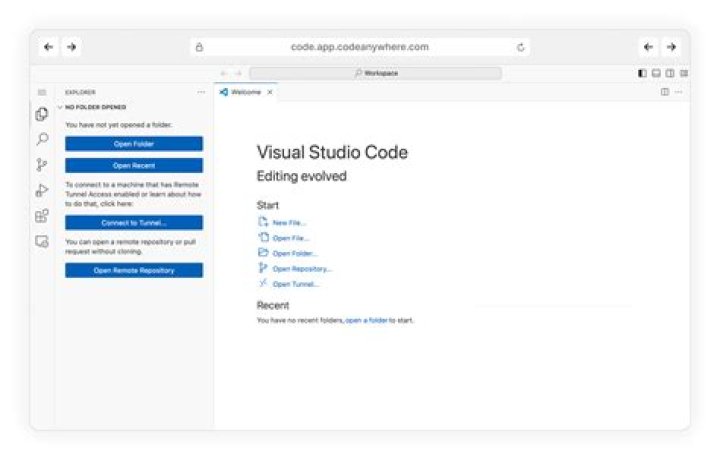Viewport: 720px width, 460px height.
Task: Open the Run and Debug view
Action: (x=42, y=190)
